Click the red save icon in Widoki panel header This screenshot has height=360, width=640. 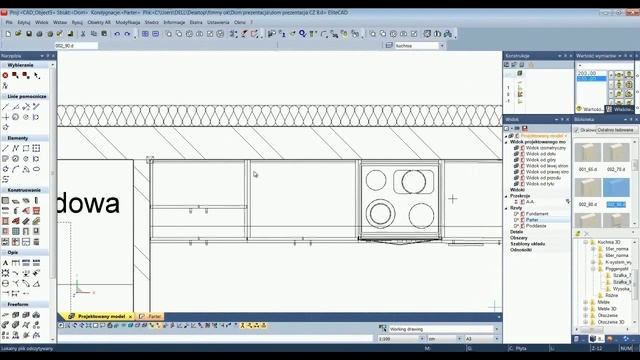(525, 128)
